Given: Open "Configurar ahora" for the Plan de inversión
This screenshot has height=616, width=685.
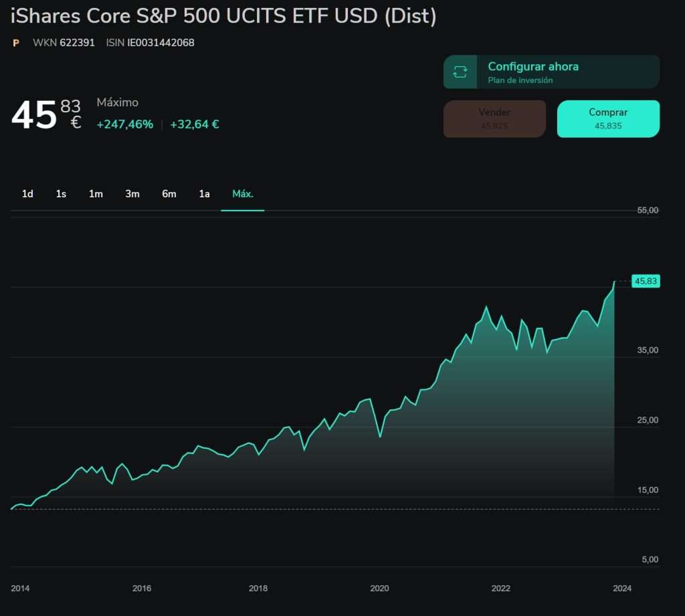Looking at the screenshot, I should [533, 67].
